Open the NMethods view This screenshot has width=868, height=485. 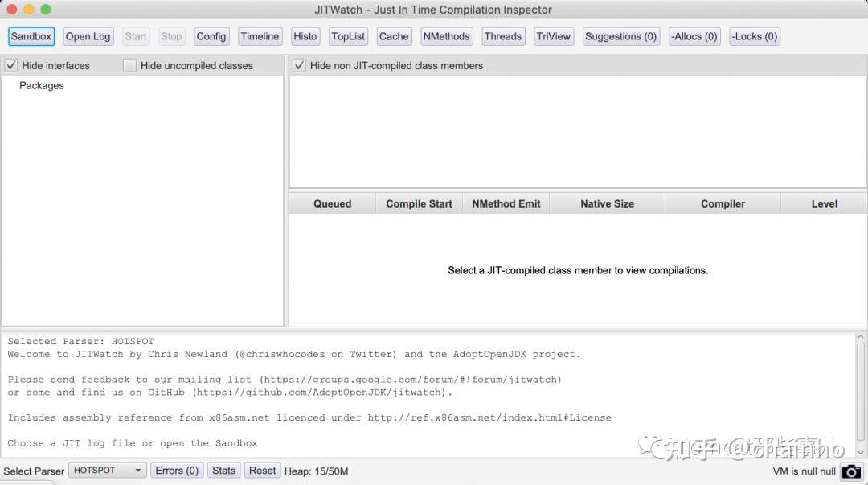[446, 36]
